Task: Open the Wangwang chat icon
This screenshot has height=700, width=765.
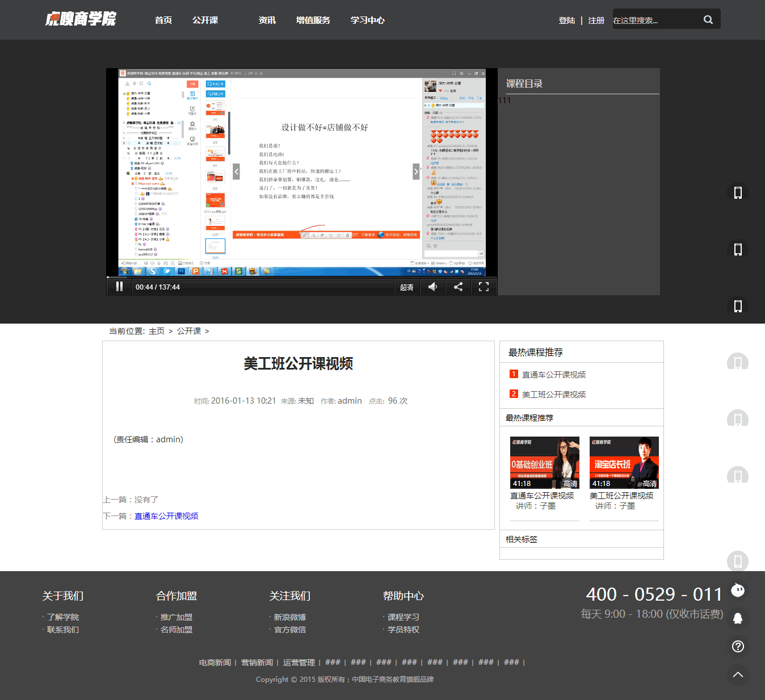Action: [738, 590]
